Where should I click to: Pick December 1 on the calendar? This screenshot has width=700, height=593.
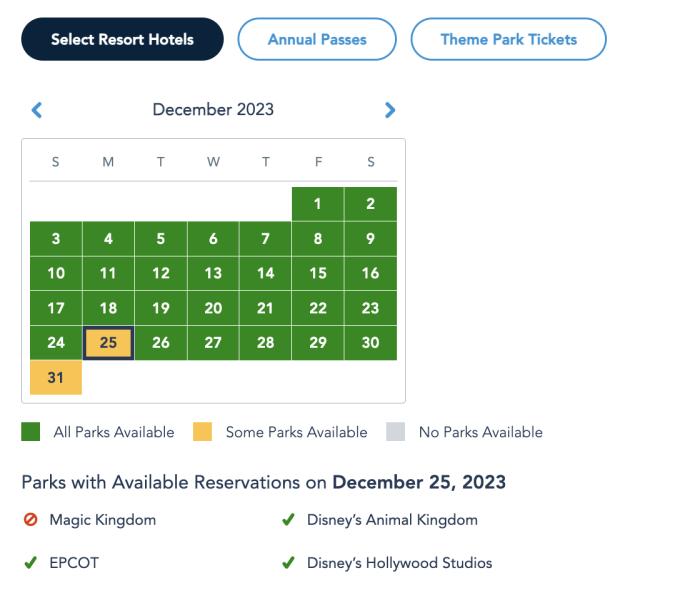[x=318, y=204]
